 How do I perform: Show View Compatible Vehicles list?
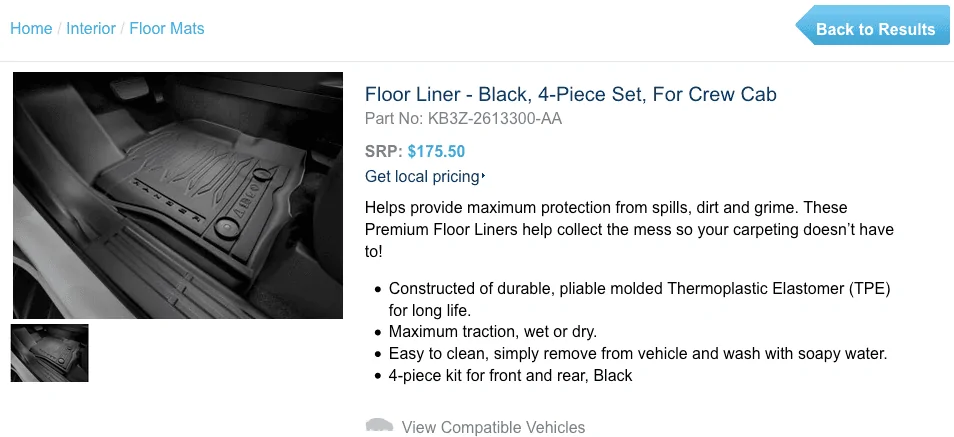click(493, 427)
